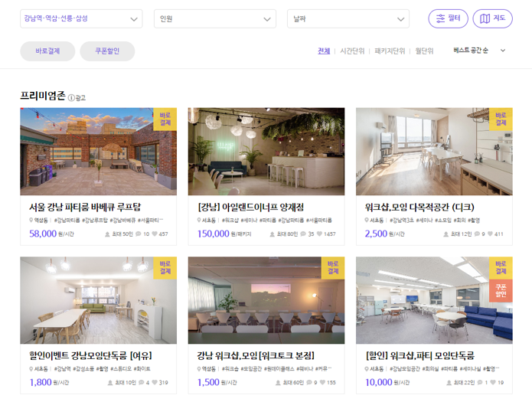Image resolution: width=532 pixels, height=402 pixels.
Task: Open the 베스트 공간 순 sort dropdown
Action: pos(479,51)
